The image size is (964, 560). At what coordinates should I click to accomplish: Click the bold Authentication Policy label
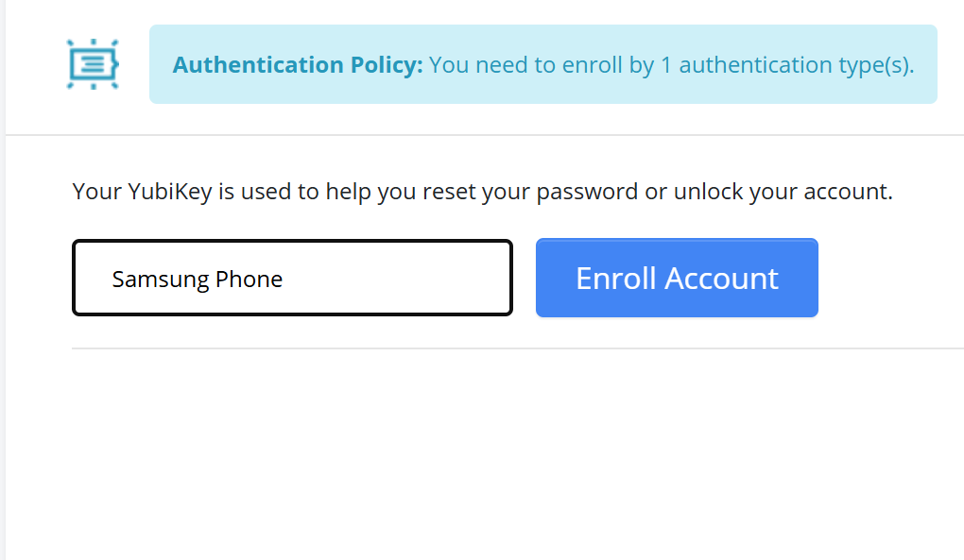click(x=298, y=65)
